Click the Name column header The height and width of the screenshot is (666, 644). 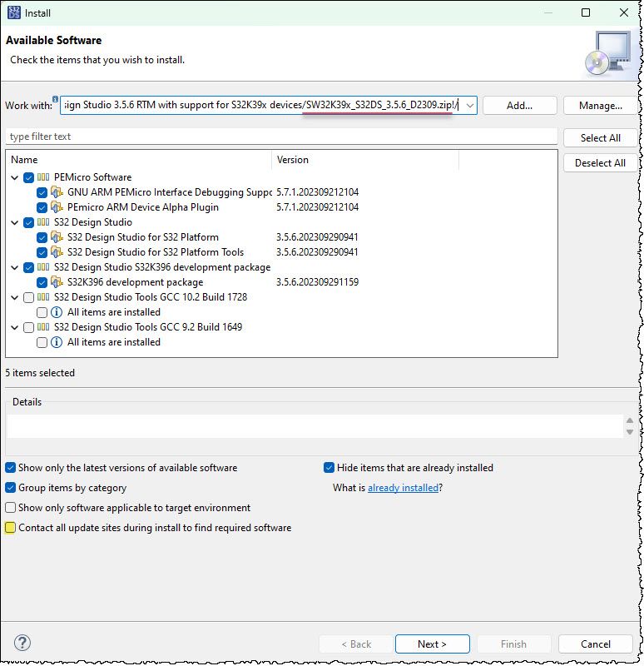click(x=139, y=160)
